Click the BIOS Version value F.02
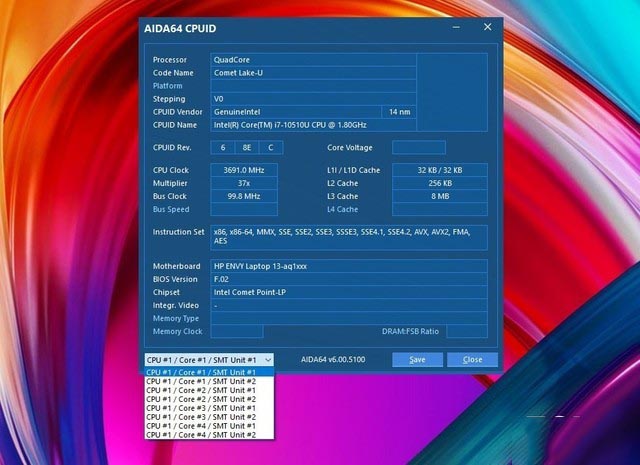This screenshot has width=640, height=465. [x=349, y=279]
